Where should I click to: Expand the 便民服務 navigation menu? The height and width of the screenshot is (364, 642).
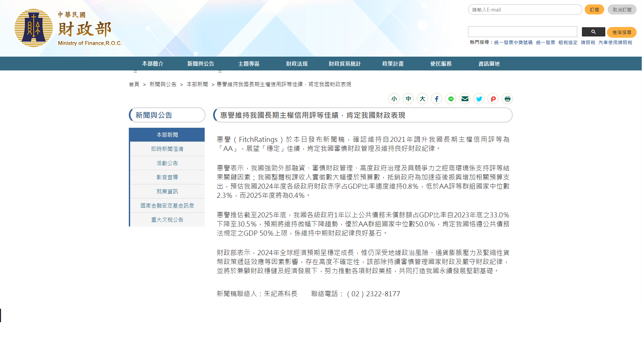[x=441, y=64]
